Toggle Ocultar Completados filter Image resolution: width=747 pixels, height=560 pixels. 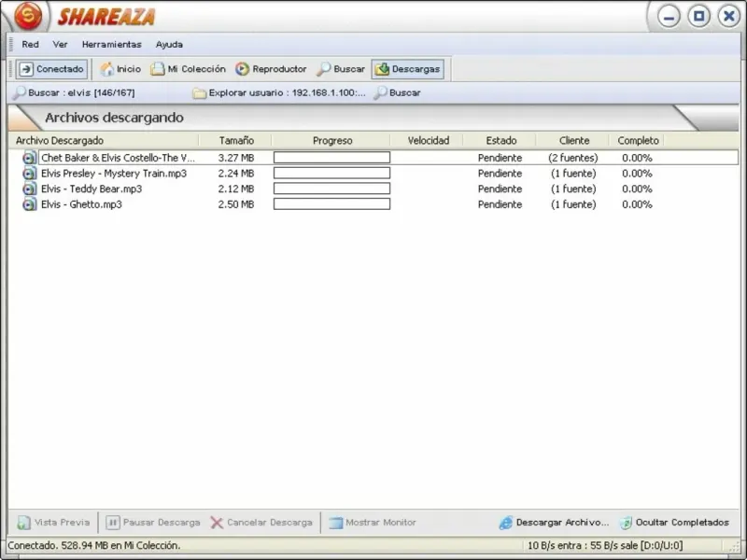tap(674, 523)
